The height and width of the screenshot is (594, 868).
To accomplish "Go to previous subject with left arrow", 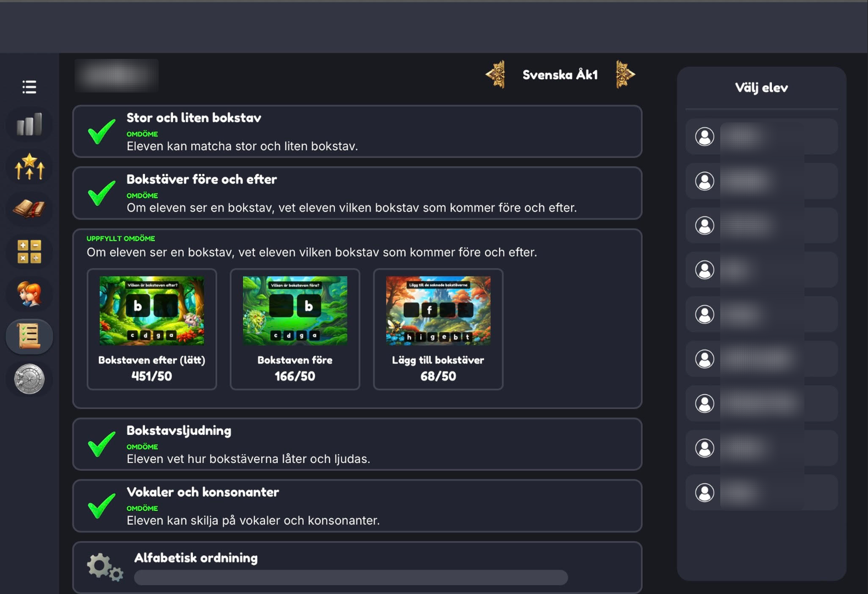I will (495, 75).
